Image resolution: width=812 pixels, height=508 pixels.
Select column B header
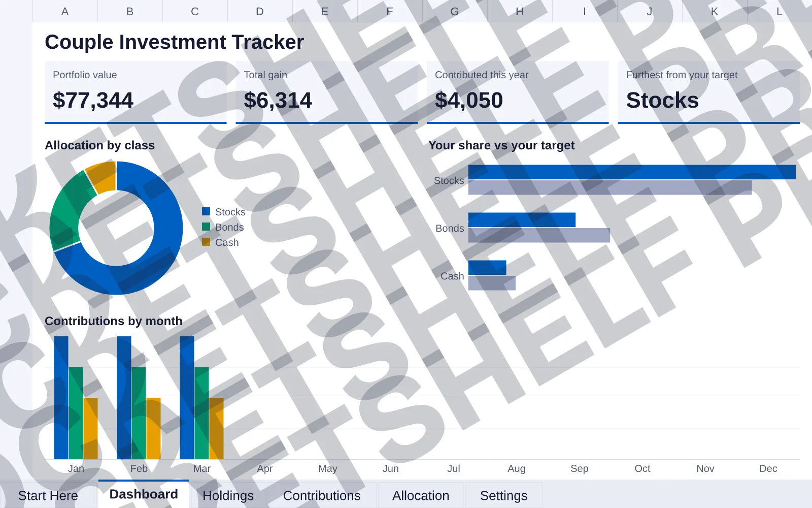pyautogui.click(x=130, y=11)
